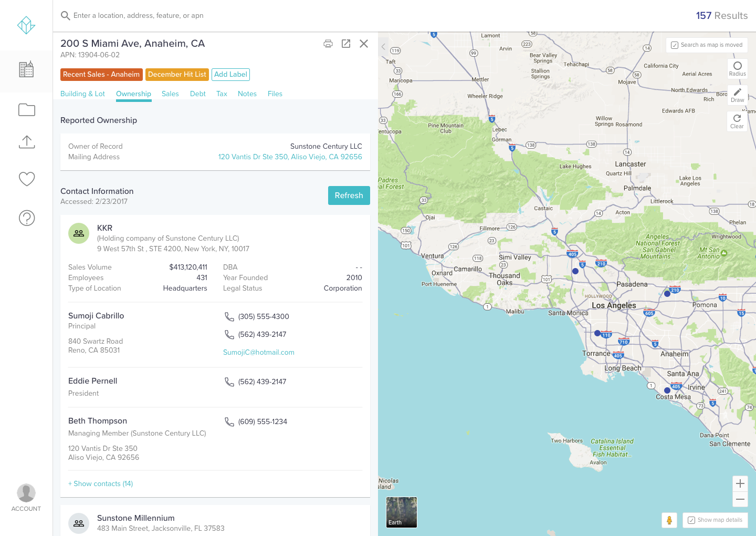This screenshot has width=756, height=536.
Task: Click the blue map marker north of Torrance
Action: point(597,333)
